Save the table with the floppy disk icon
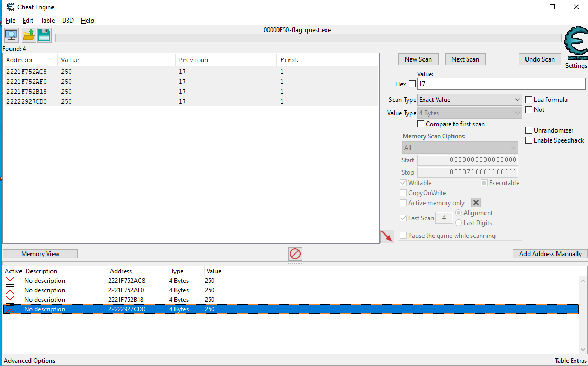Screen dimensions: 588x366 (x=45, y=35)
